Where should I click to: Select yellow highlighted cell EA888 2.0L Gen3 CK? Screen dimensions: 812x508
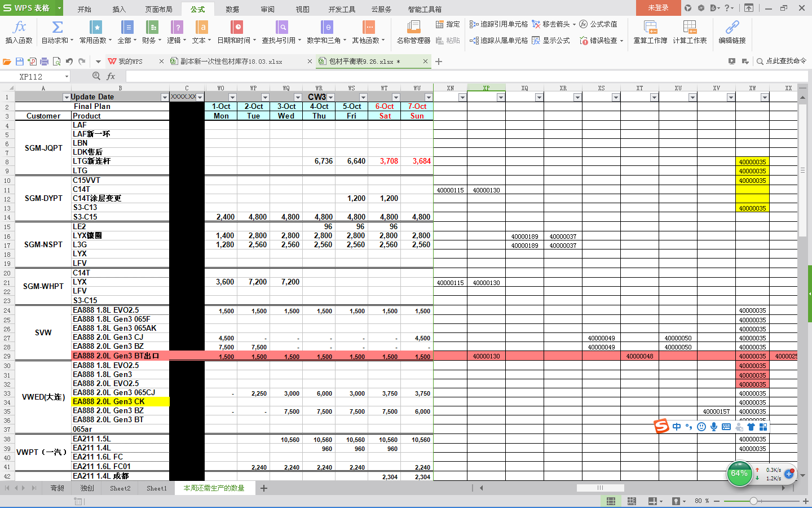[121, 401]
